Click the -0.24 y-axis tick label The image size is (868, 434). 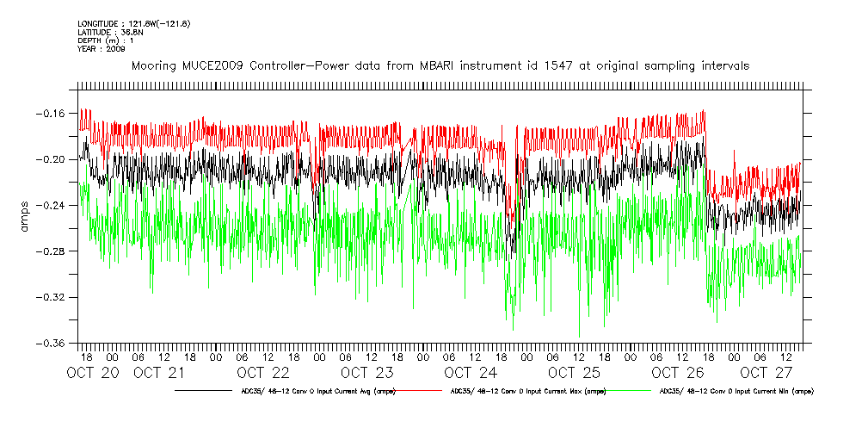tap(57, 206)
